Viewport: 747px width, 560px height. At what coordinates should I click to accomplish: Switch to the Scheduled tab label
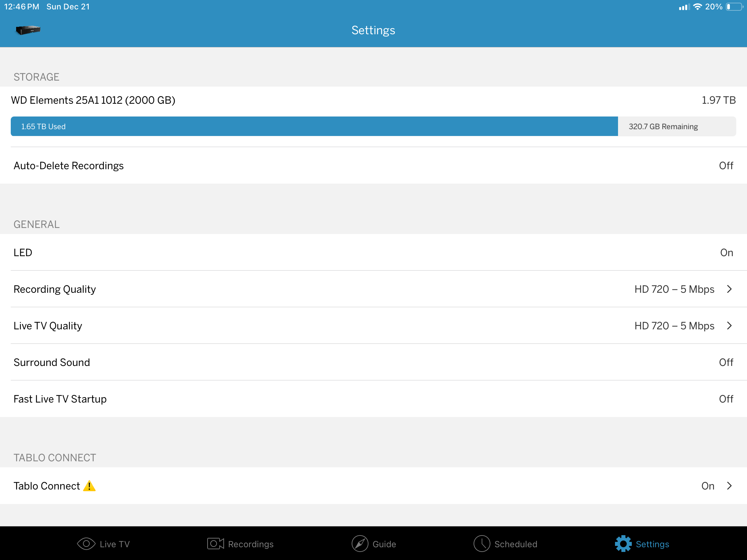[x=516, y=544]
